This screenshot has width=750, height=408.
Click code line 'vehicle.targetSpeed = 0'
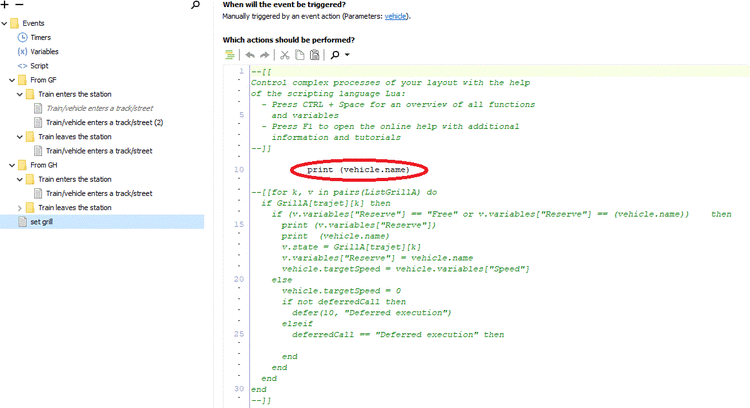342,291
